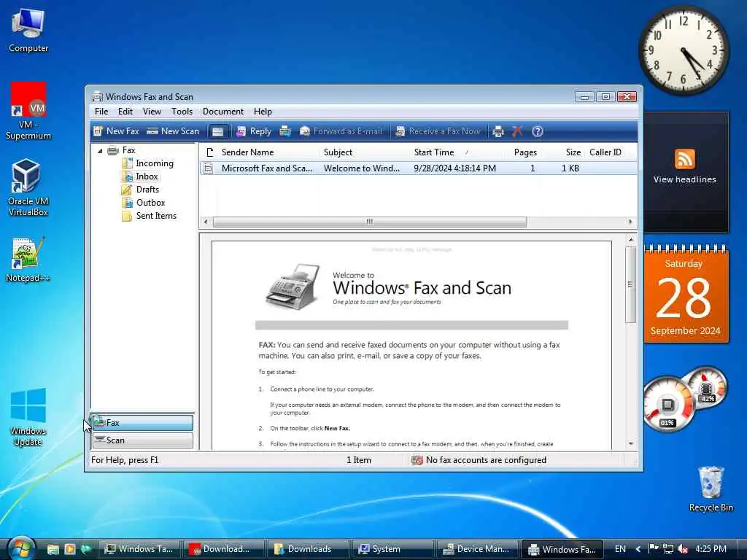Viewport: 747px width, 560px height.
Task: Click the analog clock gadget
Action: [x=684, y=50]
